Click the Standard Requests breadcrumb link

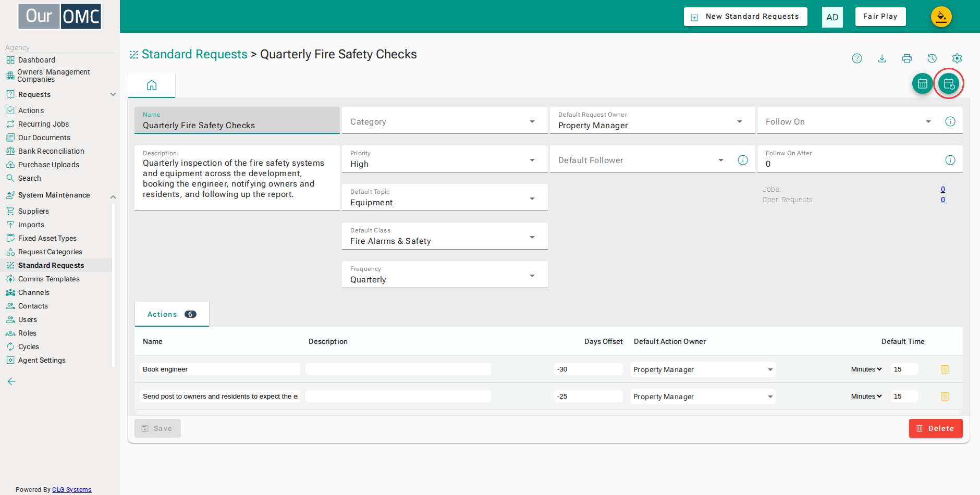coord(194,54)
